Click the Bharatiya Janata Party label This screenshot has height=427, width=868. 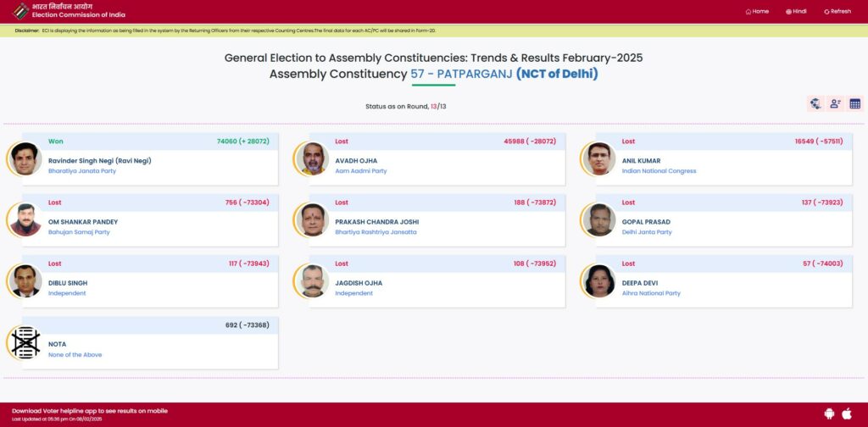(82, 171)
